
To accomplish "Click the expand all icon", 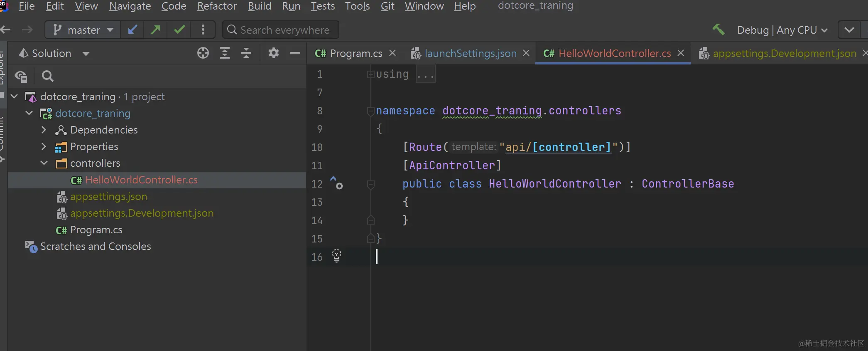I will (225, 53).
